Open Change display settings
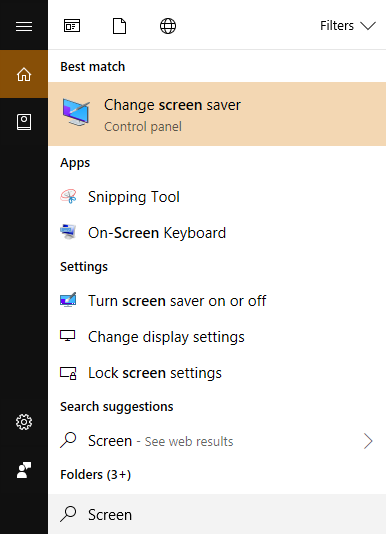 pyautogui.click(x=217, y=337)
